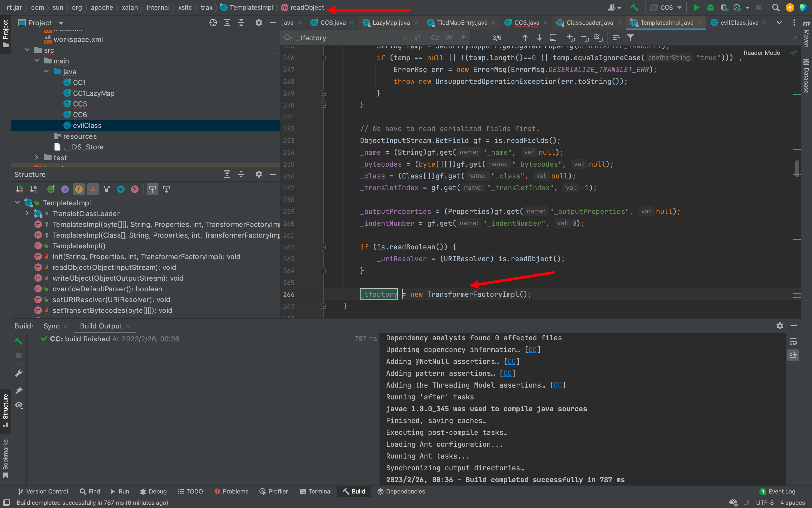The height and width of the screenshot is (508, 812).
Task: Pin the Build tab with the pin icon
Action: (x=19, y=390)
